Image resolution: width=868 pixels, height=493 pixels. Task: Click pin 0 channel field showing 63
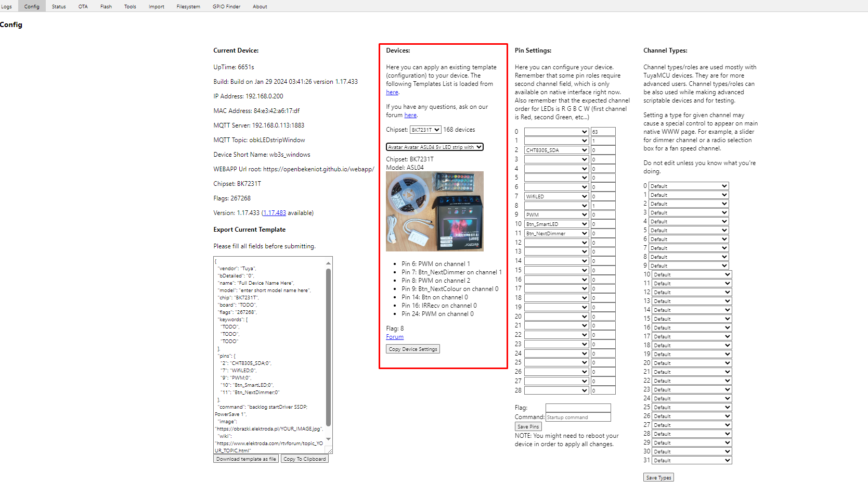coord(603,132)
